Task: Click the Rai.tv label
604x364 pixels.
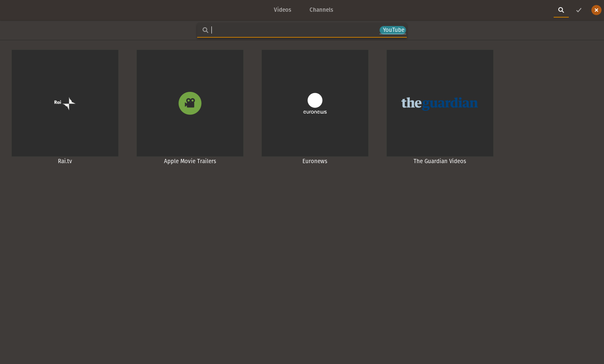Action: coord(65,161)
